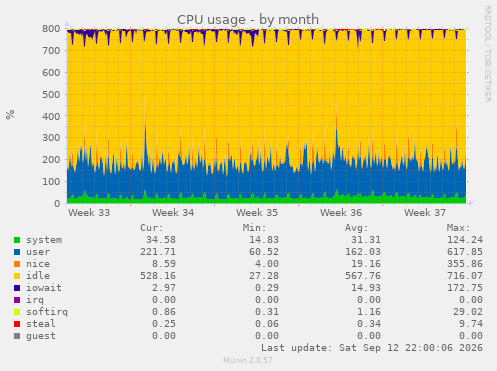The height and width of the screenshot is (371, 497).
Task: Click the x-axis arrowhead at chart right
Action: coord(471,203)
